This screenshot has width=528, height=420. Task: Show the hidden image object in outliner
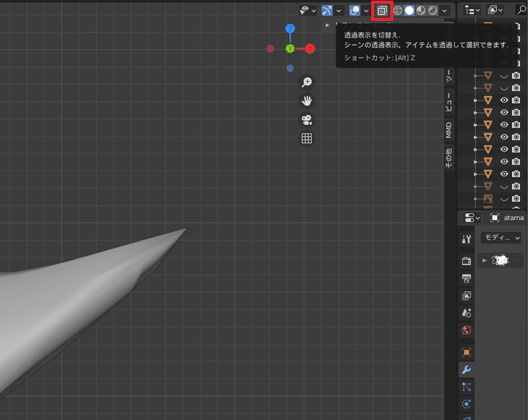[x=504, y=199]
